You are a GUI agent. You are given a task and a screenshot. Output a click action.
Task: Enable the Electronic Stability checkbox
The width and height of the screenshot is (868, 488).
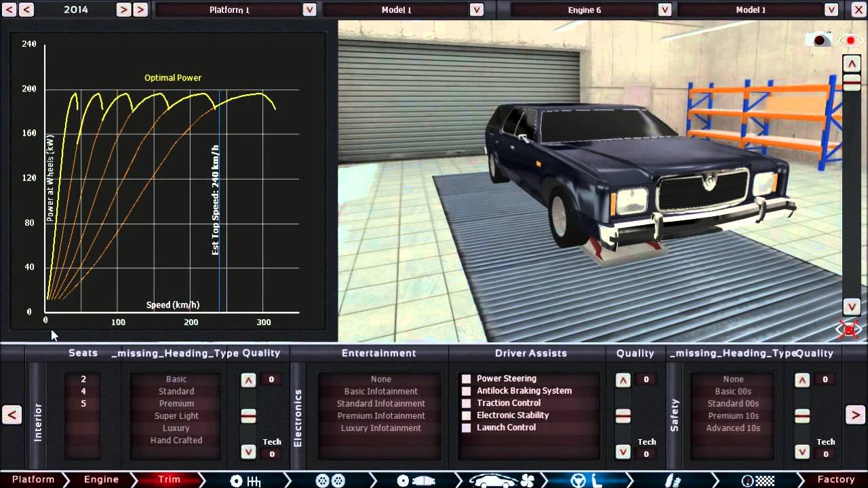[466, 415]
